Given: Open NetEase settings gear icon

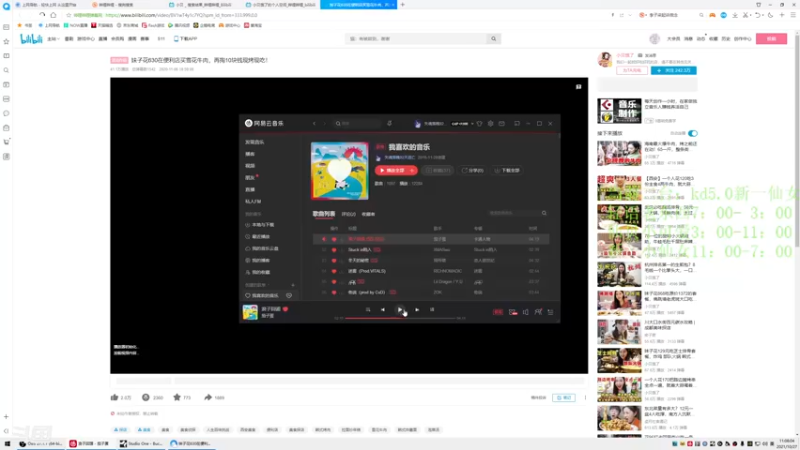Looking at the screenshot, I should point(490,123).
